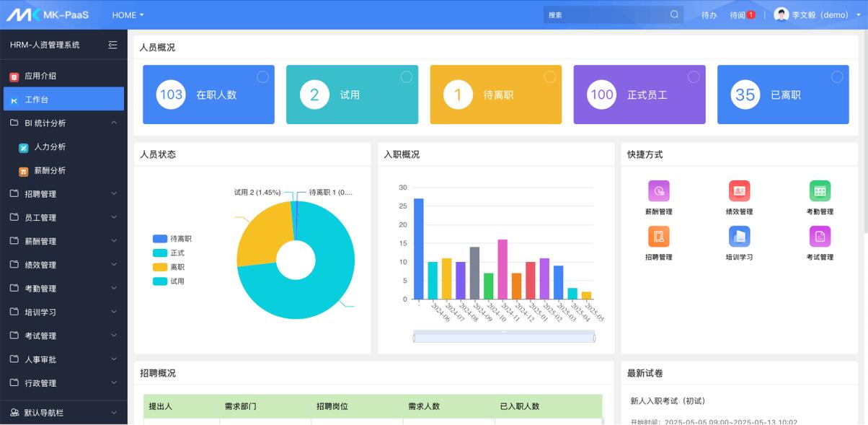Toggle 试用 legend in pie chart

(x=169, y=281)
